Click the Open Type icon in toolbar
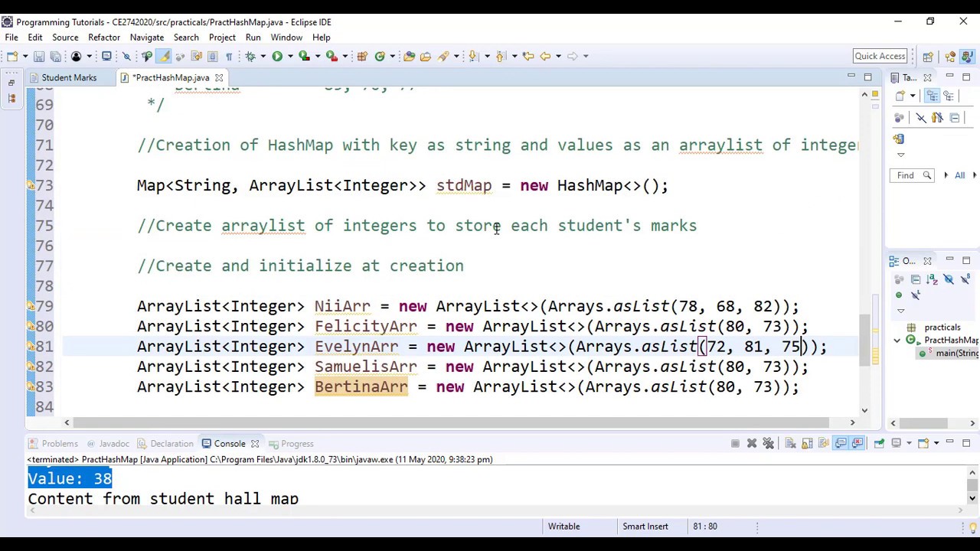The width and height of the screenshot is (980, 551). point(409,56)
